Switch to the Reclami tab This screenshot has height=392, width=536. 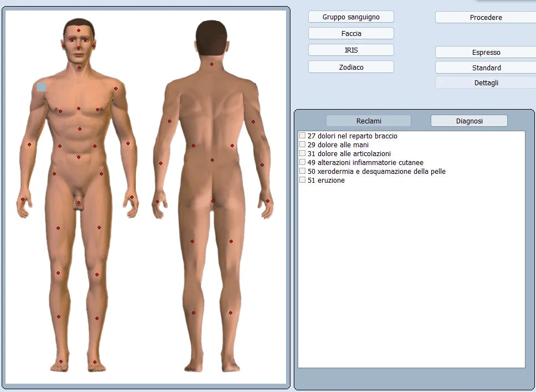pyautogui.click(x=369, y=121)
